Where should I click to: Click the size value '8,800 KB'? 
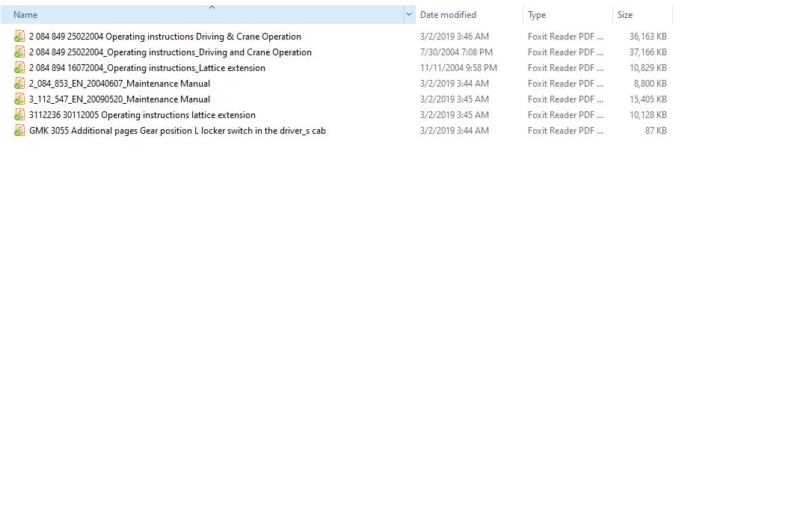(650, 84)
